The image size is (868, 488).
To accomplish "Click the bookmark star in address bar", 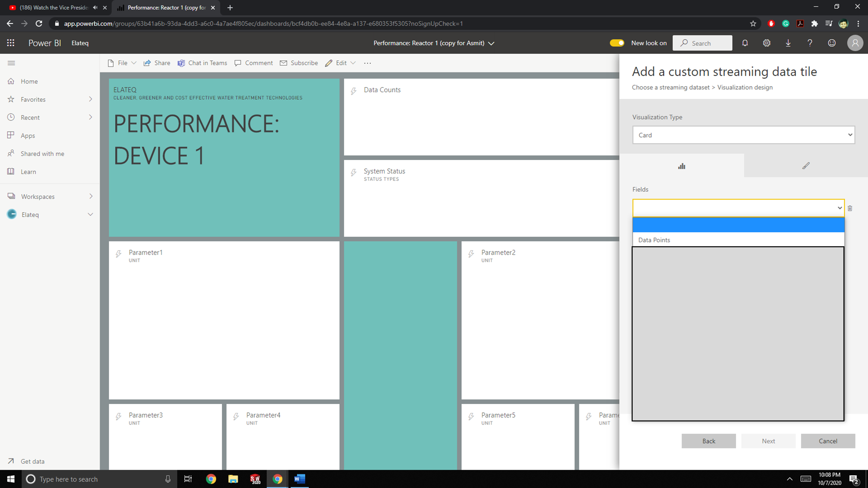I will tap(753, 24).
